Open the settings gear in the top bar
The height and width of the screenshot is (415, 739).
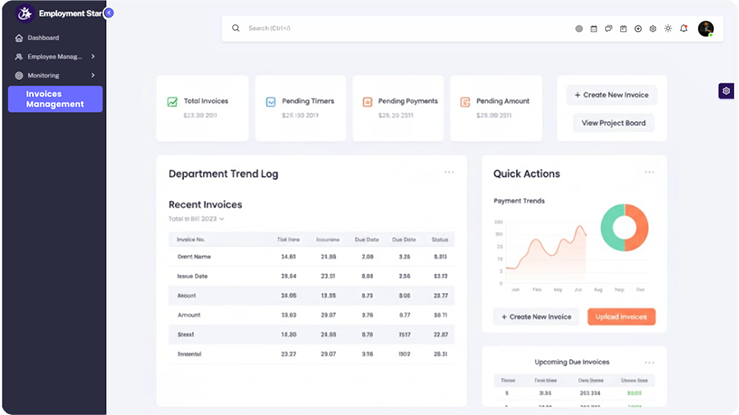[x=653, y=29]
